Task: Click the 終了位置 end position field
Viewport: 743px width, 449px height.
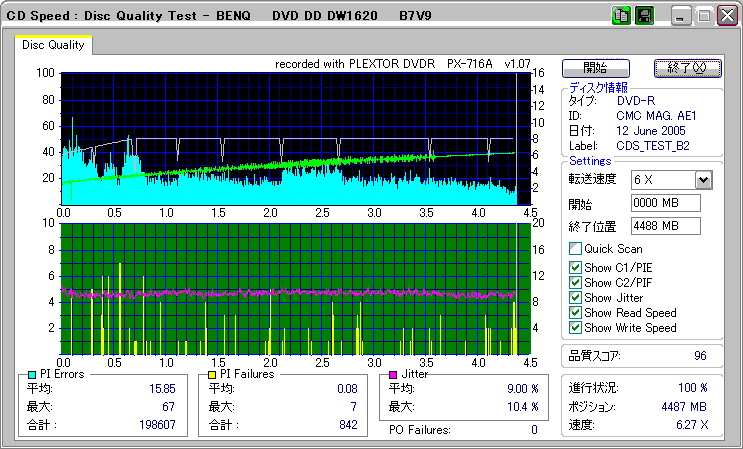Action: tap(666, 225)
